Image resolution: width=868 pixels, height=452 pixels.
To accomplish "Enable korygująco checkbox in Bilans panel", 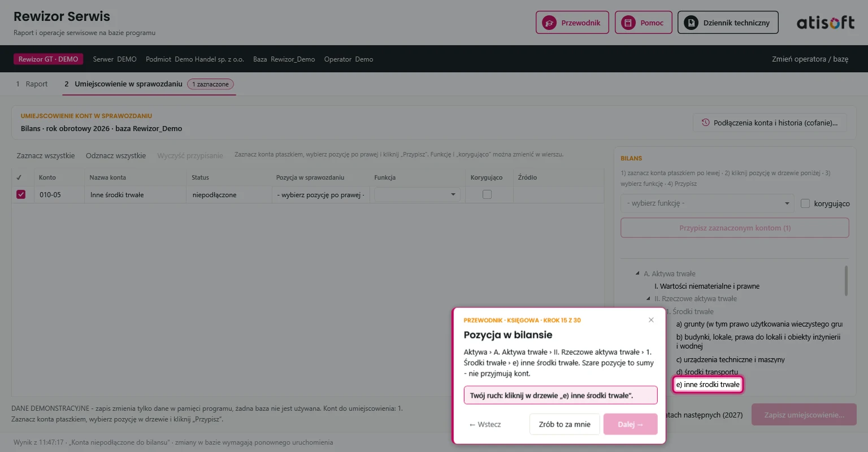I will coord(805,203).
